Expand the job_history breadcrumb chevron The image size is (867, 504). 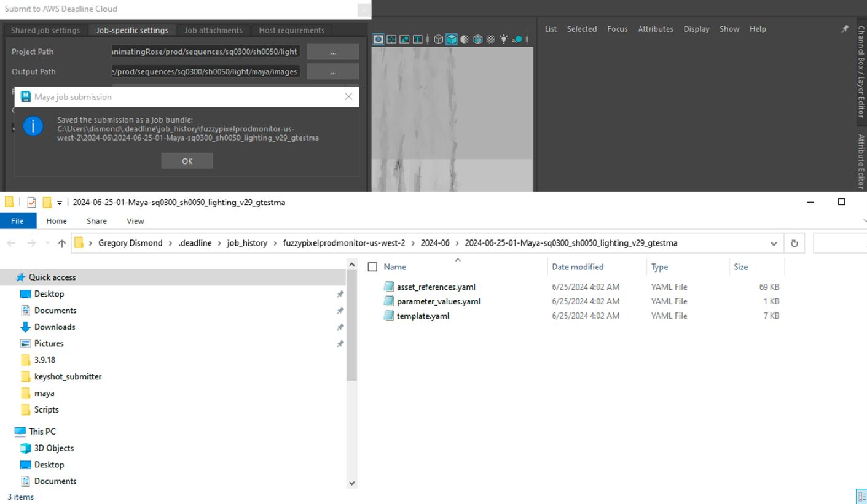point(275,243)
